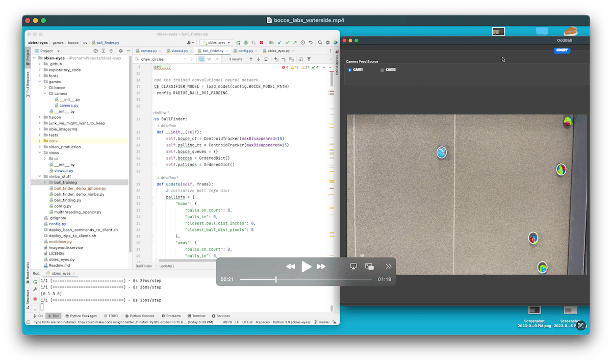Expand the bocce folder
This screenshot has width=612, height=364.
tap(45, 88)
